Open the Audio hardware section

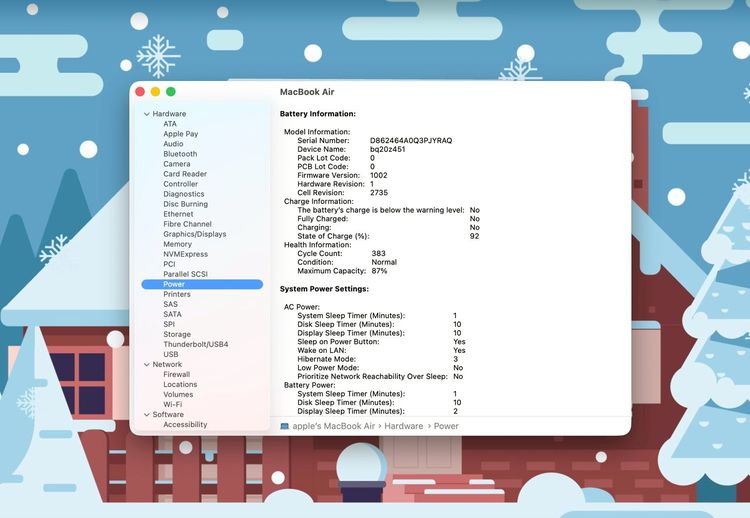[173, 144]
